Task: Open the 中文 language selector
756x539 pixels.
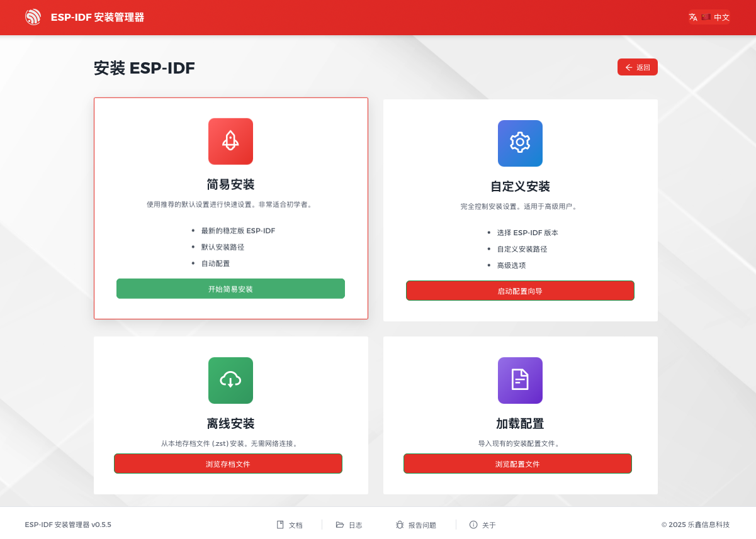Action: pyautogui.click(x=709, y=17)
